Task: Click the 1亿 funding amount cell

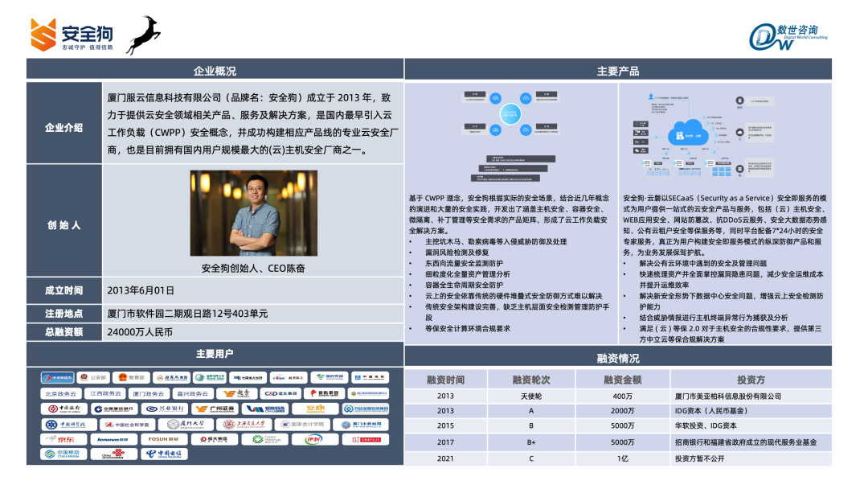Action: point(623,458)
